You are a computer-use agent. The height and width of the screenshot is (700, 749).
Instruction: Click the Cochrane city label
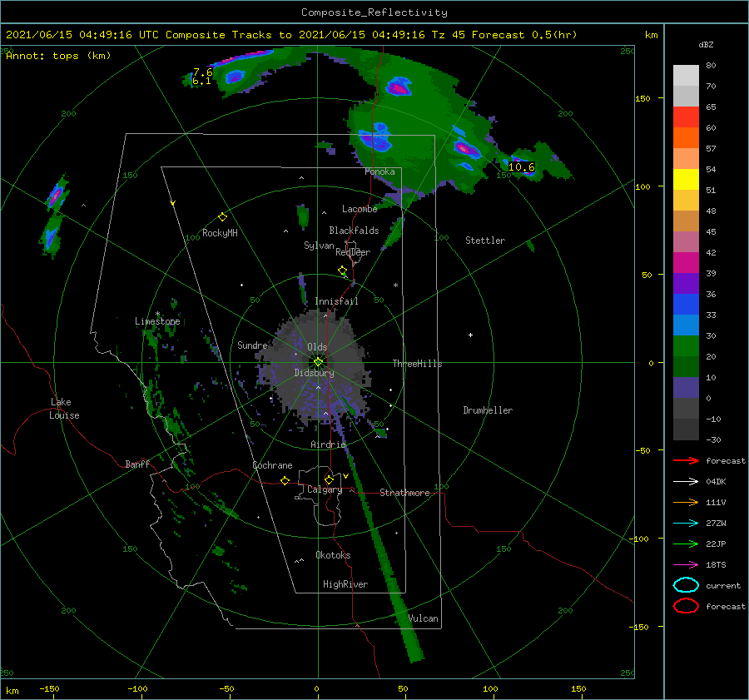pyautogui.click(x=272, y=465)
